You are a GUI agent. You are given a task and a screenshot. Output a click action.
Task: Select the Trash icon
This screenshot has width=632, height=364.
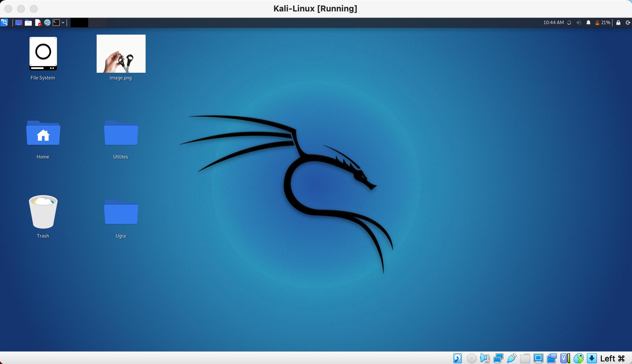(43, 212)
